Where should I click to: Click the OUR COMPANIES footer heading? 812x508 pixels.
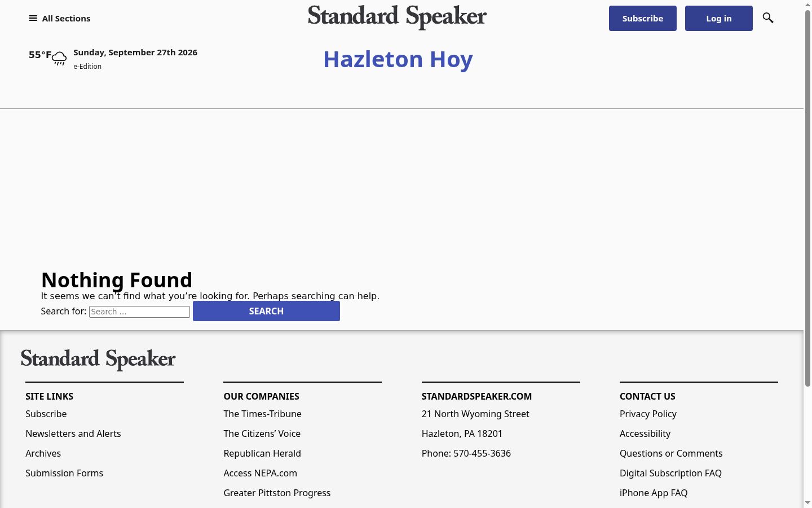(261, 396)
